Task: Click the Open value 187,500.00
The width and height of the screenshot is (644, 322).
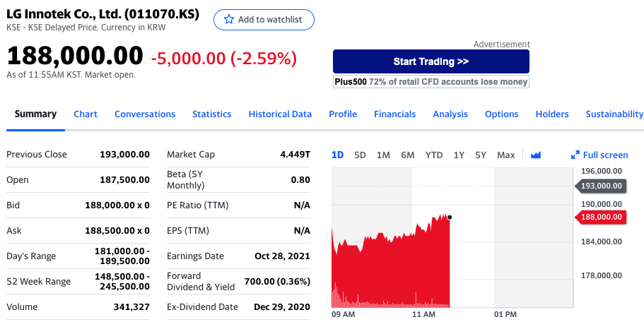Action: pos(124,179)
